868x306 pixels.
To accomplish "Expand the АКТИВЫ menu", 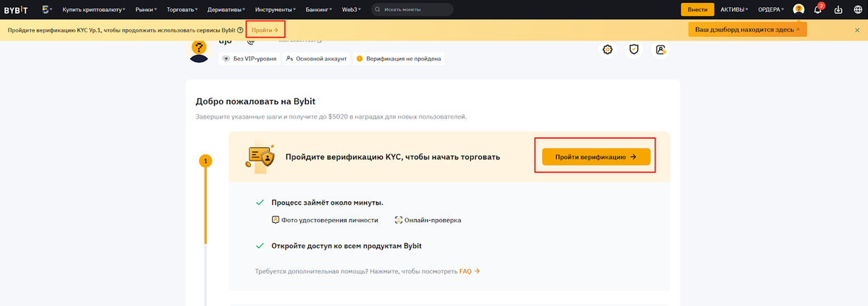I will point(735,9).
